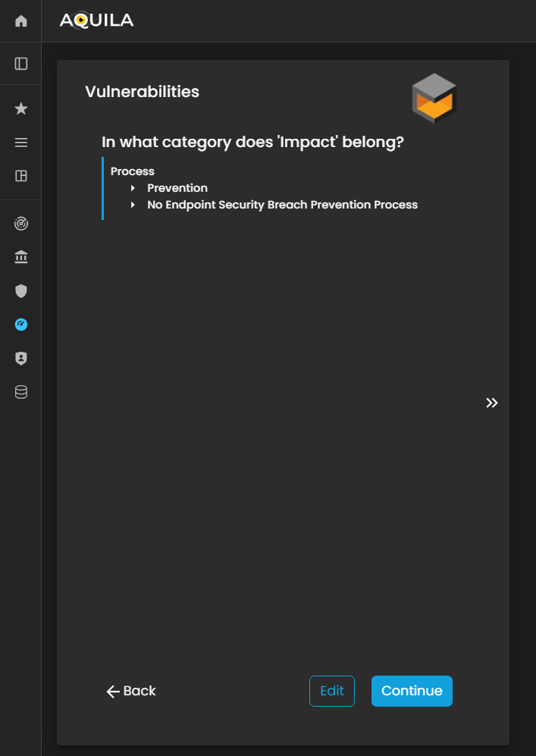
Task: Click the orange cube vulnerabilities icon
Action: pos(434,98)
